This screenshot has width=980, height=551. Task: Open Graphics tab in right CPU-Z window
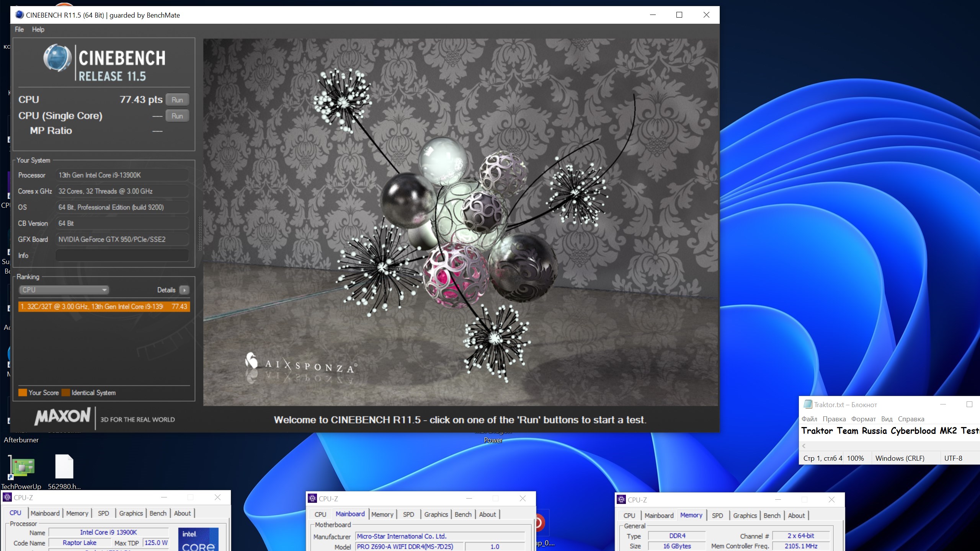click(745, 516)
